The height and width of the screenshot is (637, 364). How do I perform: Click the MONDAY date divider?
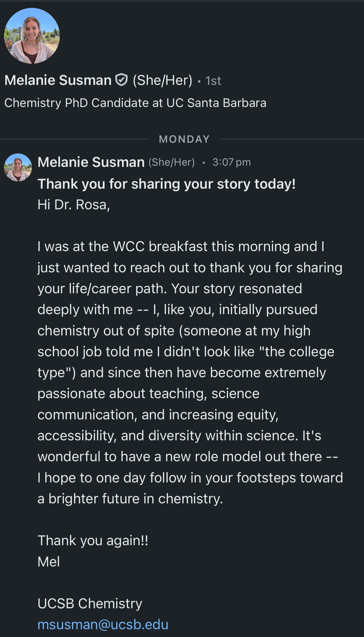pos(184,139)
